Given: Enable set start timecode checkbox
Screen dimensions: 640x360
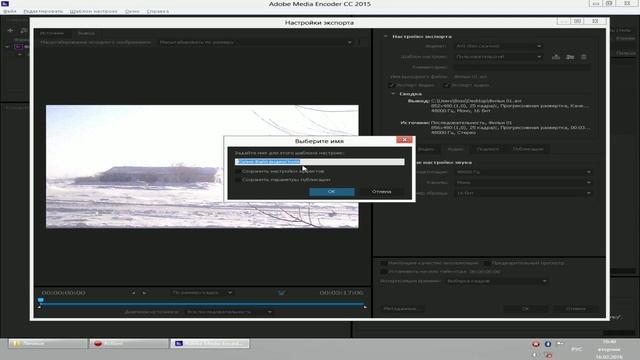Looking at the screenshot, I should click(x=384, y=271).
